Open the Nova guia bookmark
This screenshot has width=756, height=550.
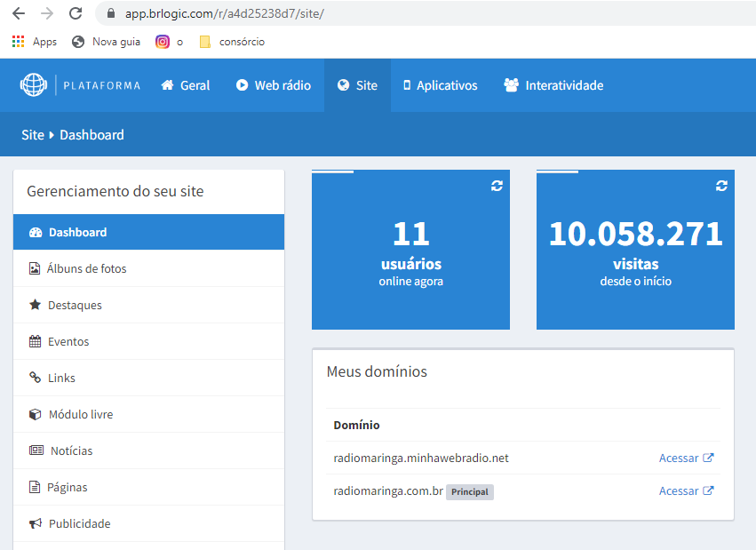[x=106, y=42]
